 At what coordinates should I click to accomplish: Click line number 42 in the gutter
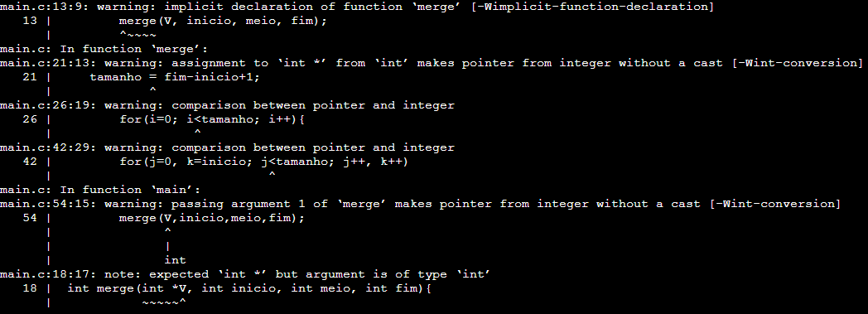tap(30, 162)
